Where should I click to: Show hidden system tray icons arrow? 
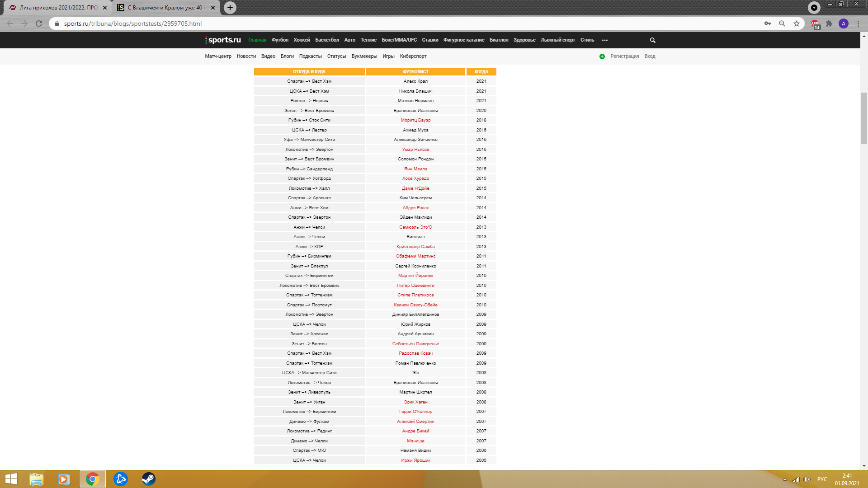[x=785, y=479]
